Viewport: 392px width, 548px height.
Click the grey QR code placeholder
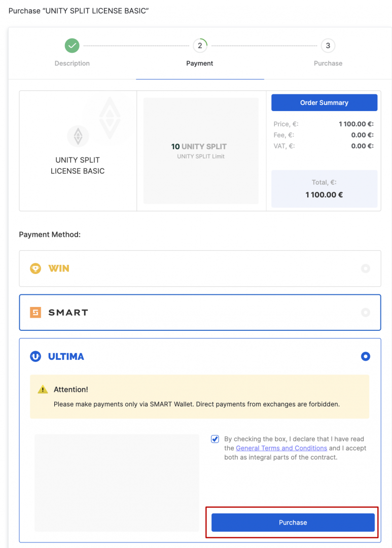point(117,483)
